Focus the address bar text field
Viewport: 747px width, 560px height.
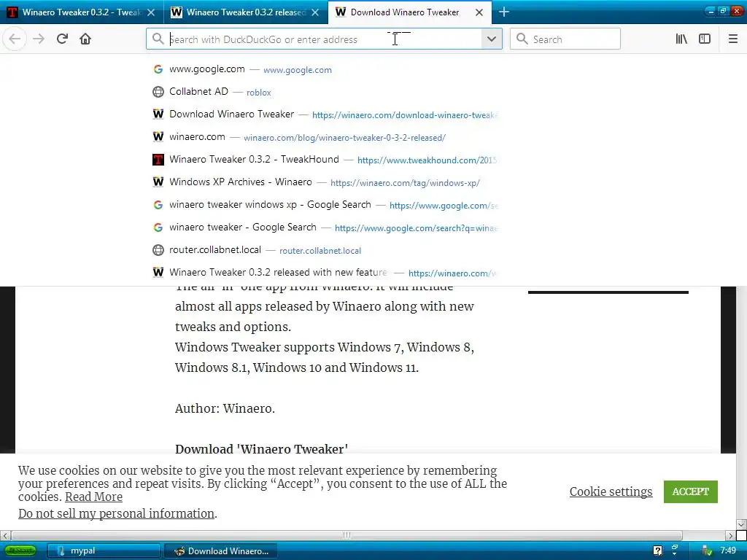tap(324, 39)
